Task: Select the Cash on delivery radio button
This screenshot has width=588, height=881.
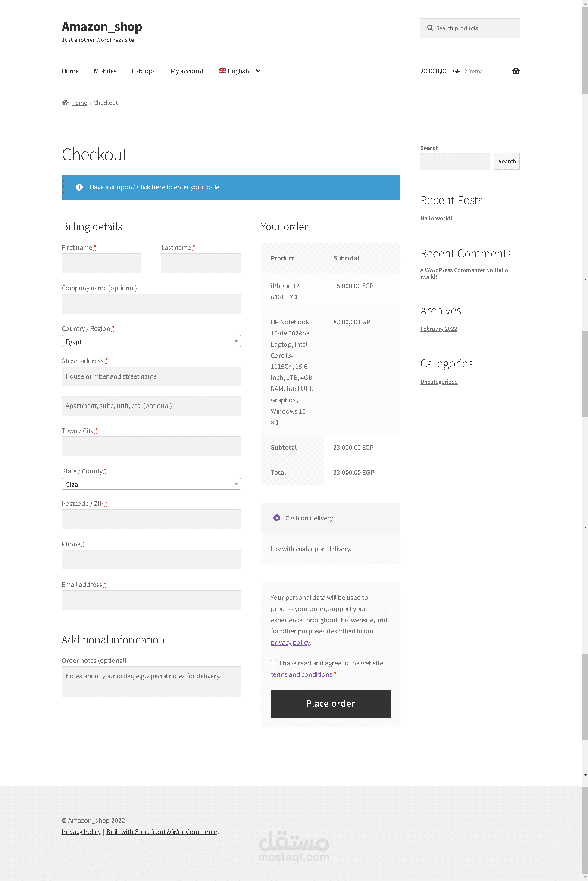Action: (x=277, y=518)
